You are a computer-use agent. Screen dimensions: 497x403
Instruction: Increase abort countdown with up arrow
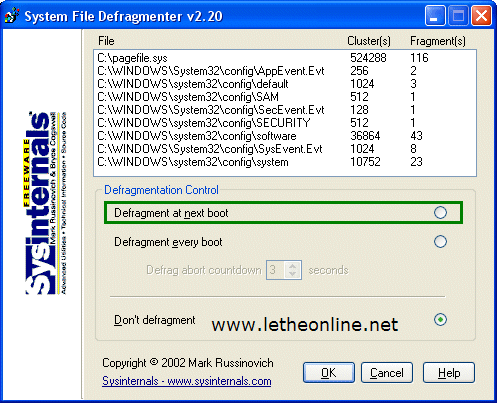point(293,266)
